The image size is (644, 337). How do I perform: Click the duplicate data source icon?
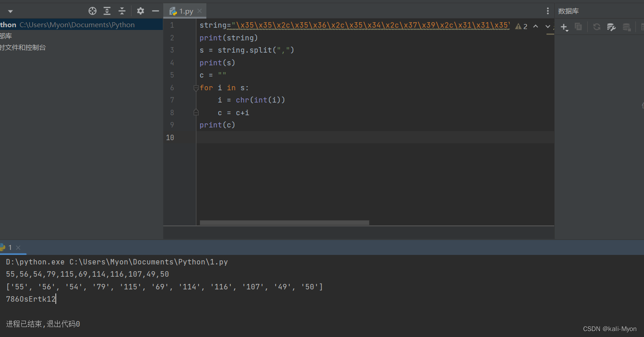pos(578,27)
